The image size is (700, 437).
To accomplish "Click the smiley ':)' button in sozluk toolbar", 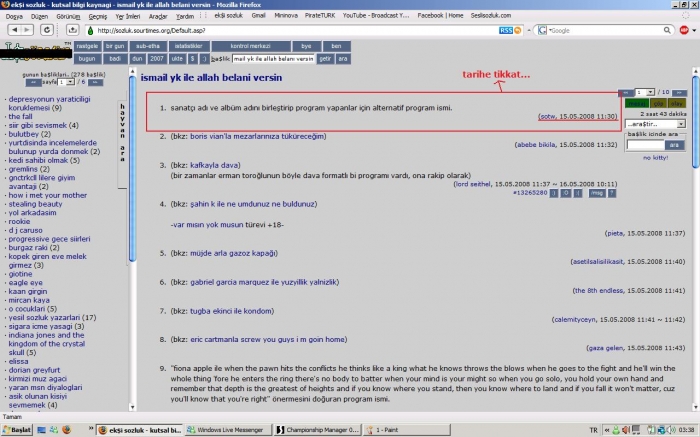I will (x=204, y=59).
